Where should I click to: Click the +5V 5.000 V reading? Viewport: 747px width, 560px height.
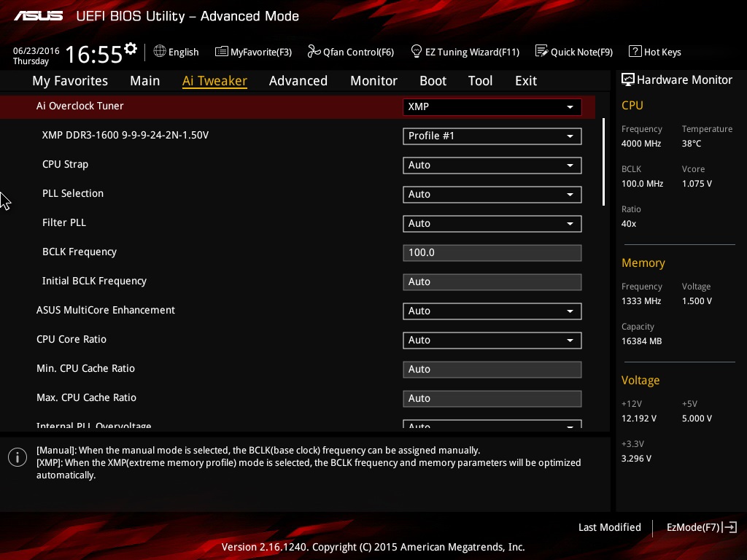[697, 418]
